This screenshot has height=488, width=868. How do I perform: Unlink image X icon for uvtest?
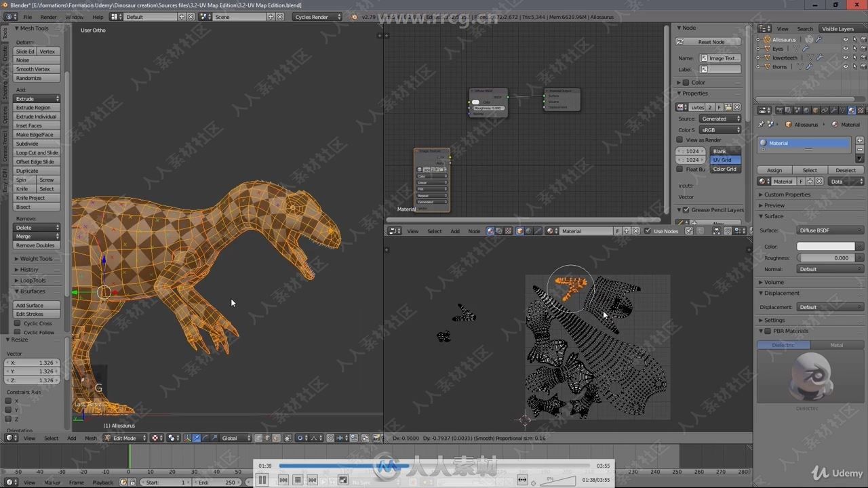[737, 107]
